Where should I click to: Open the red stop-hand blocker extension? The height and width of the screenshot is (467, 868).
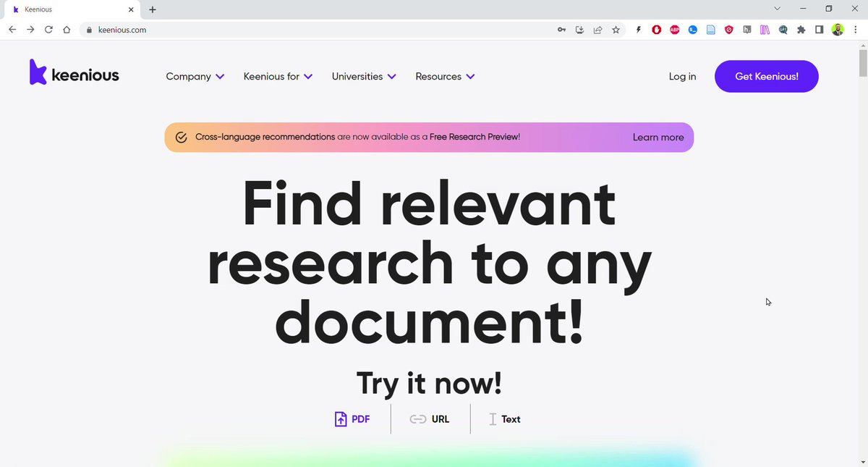[x=657, y=30]
